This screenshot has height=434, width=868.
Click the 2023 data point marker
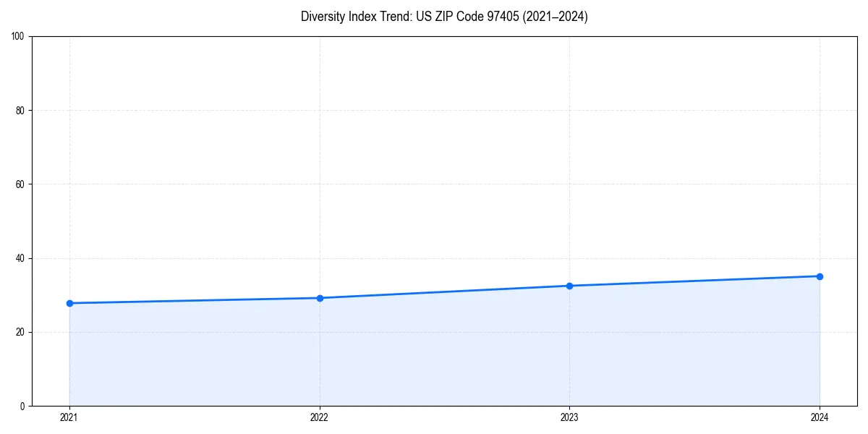pos(570,286)
